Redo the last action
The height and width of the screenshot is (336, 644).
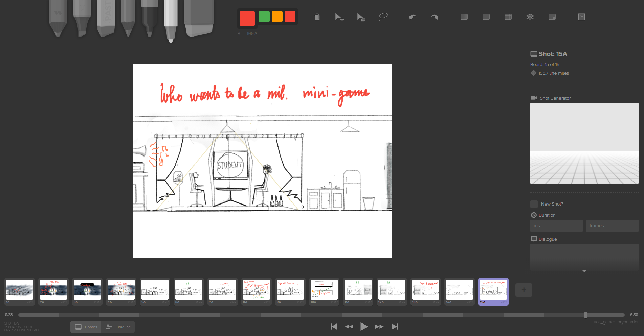click(435, 17)
